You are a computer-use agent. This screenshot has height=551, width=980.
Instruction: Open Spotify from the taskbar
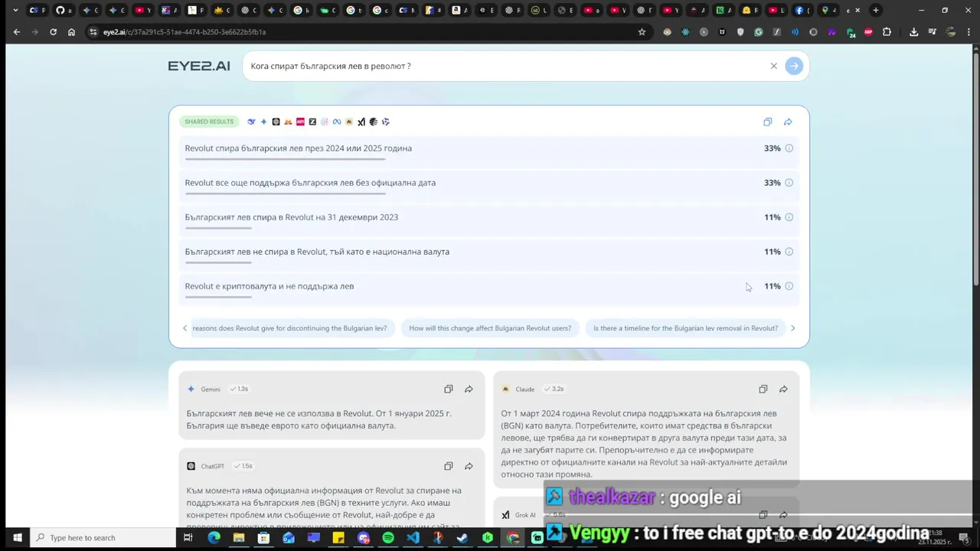(388, 538)
